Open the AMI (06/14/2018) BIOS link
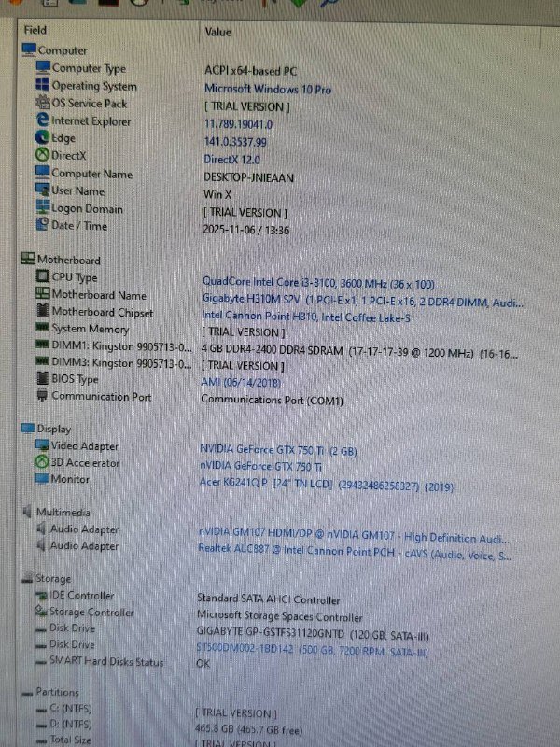 click(241, 382)
